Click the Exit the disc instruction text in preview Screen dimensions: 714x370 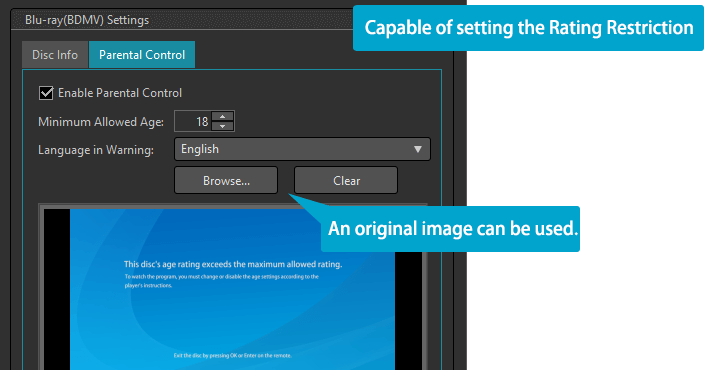[x=233, y=355]
